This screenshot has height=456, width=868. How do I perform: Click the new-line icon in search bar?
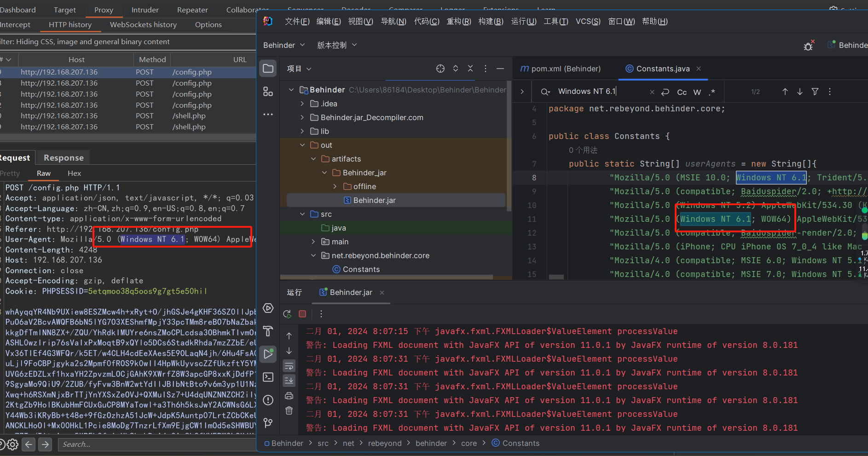(x=665, y=92)
